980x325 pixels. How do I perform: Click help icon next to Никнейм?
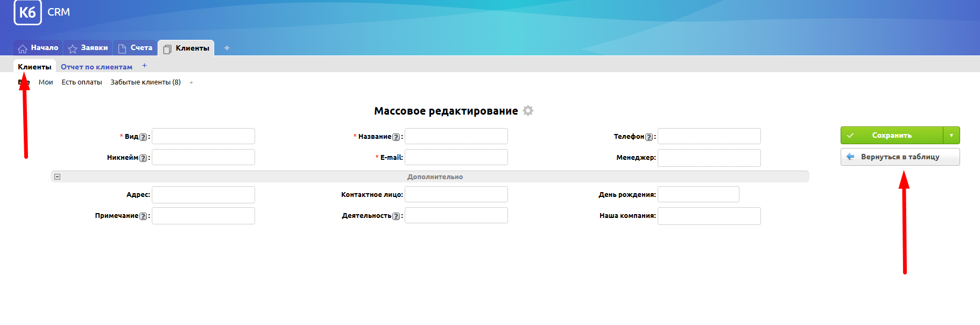pos(143,158)
